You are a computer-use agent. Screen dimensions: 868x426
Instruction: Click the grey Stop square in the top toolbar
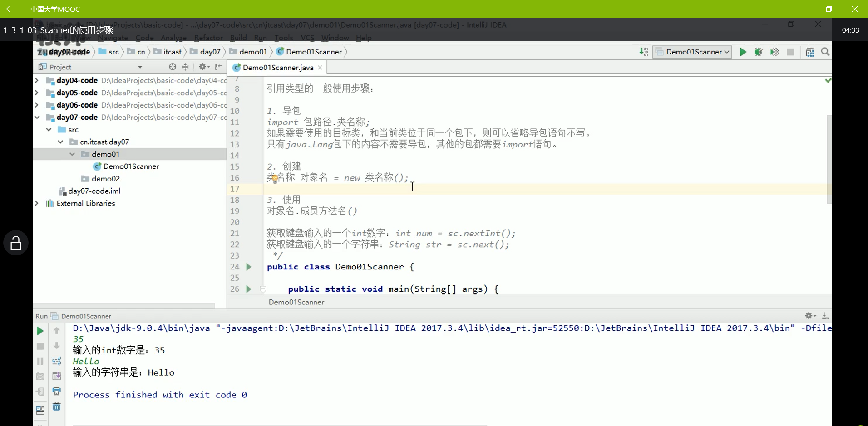790,52
